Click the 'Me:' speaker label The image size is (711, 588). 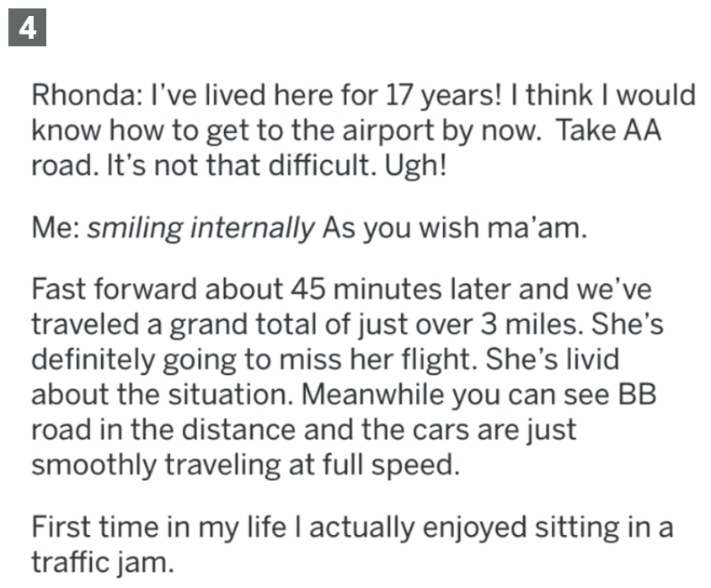56,227
